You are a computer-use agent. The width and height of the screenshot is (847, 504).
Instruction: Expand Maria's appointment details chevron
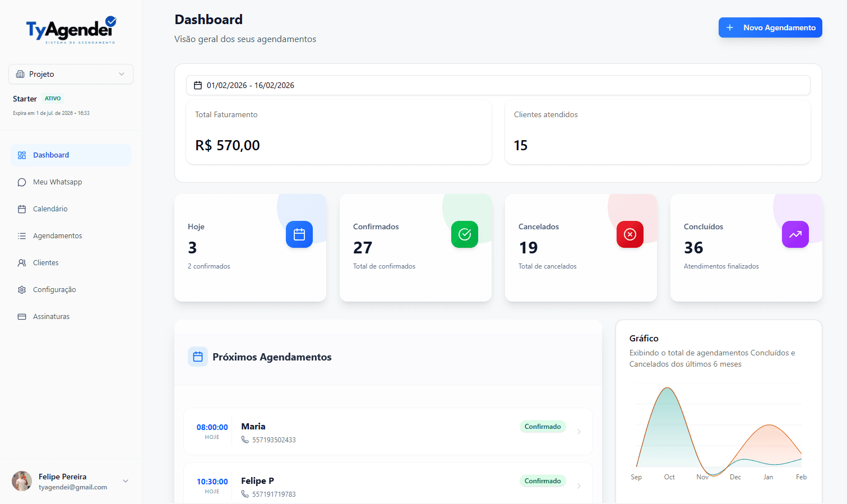click(x=579, y=432)
